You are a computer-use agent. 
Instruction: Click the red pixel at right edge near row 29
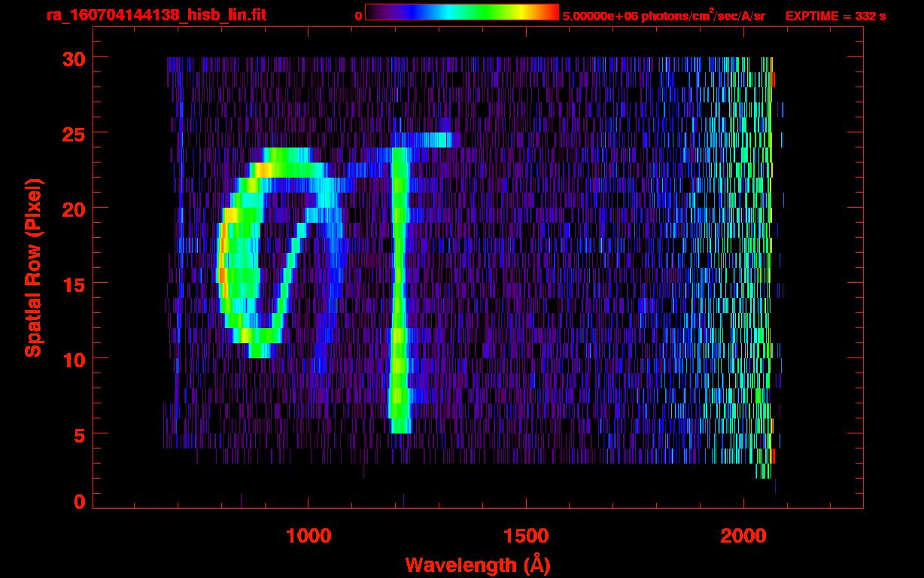[x=773, y=79]
